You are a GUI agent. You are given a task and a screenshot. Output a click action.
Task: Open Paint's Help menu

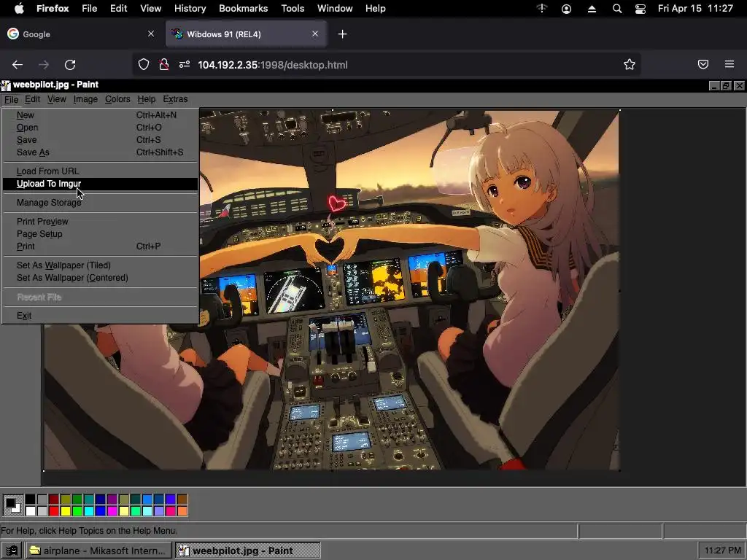[x=146, y=99]
